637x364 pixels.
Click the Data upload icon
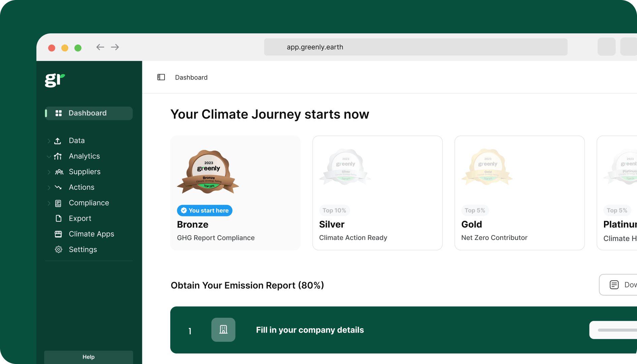pos(58,141)
